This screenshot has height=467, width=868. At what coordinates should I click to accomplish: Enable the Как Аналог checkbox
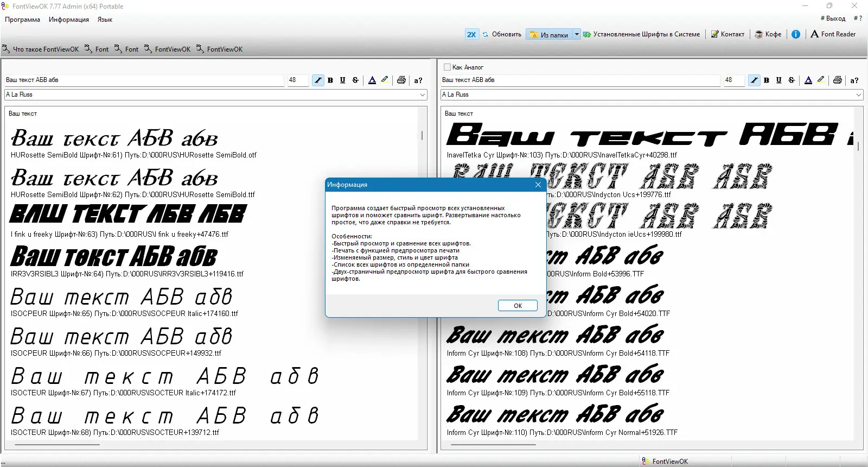click(x=448, y=67)
